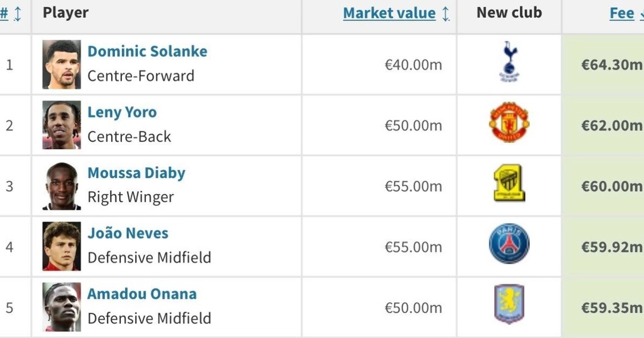This screenshot has width=644, height=338.
Task: Select the €64.30m fee cell
Action: click(x=603, y=64)
